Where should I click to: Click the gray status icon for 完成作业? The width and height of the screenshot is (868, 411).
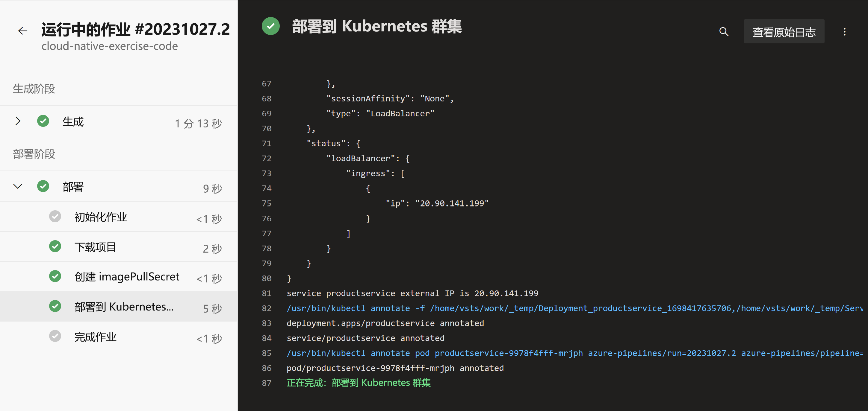click(x=55, y=336)
